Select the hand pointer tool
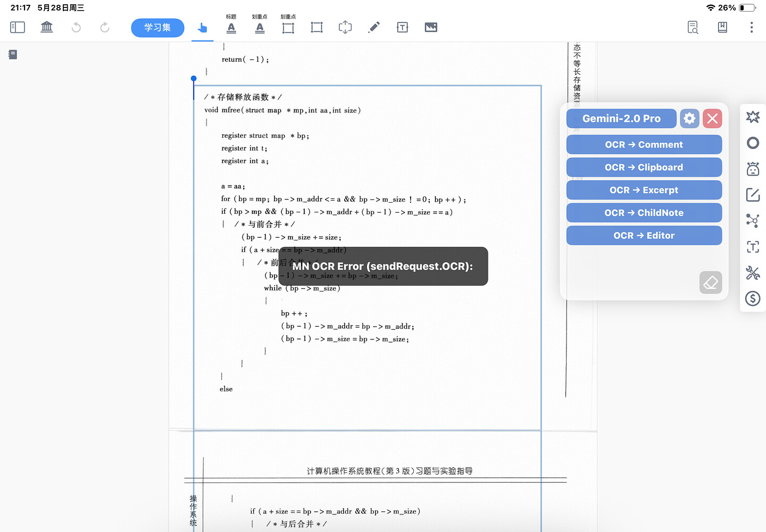This screenshot has height=532, width=766. (x=202, y=28)
